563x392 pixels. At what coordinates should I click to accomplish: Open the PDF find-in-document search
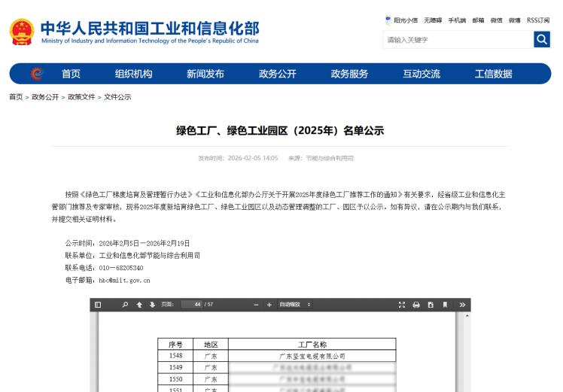[x=125, y=305]
